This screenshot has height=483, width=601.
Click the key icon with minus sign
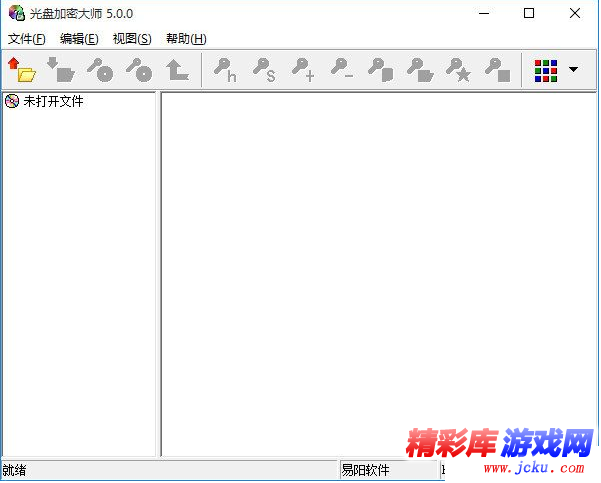coord(342,70)
